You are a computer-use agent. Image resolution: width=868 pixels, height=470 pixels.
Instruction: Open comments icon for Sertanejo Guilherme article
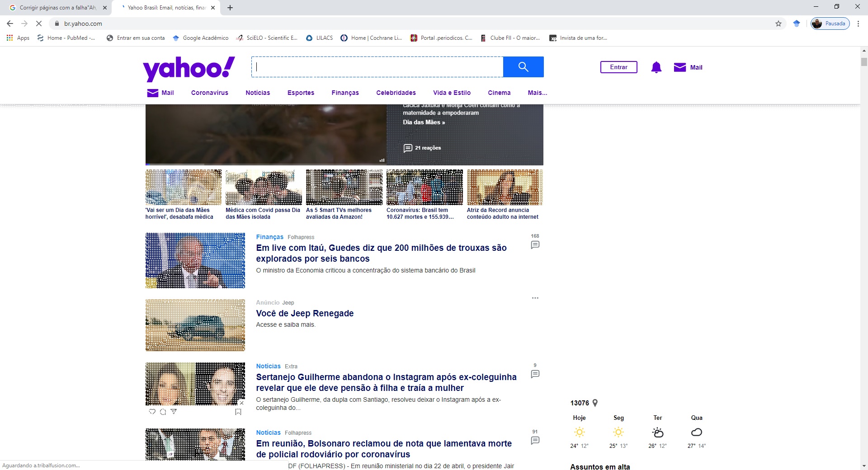pos(535,374)
